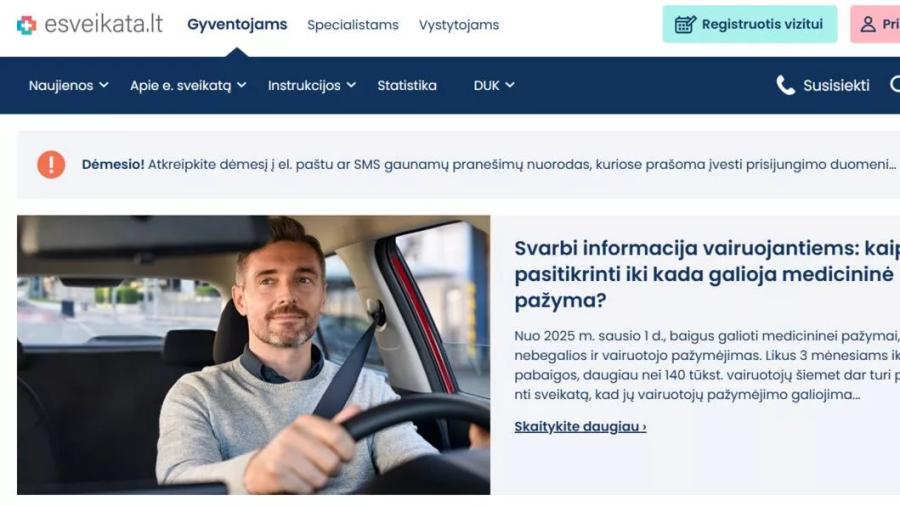The image size is (900, 506).
Task: Open the Svarbi informacija vairuojantiems headline
Action: point(707,274)
